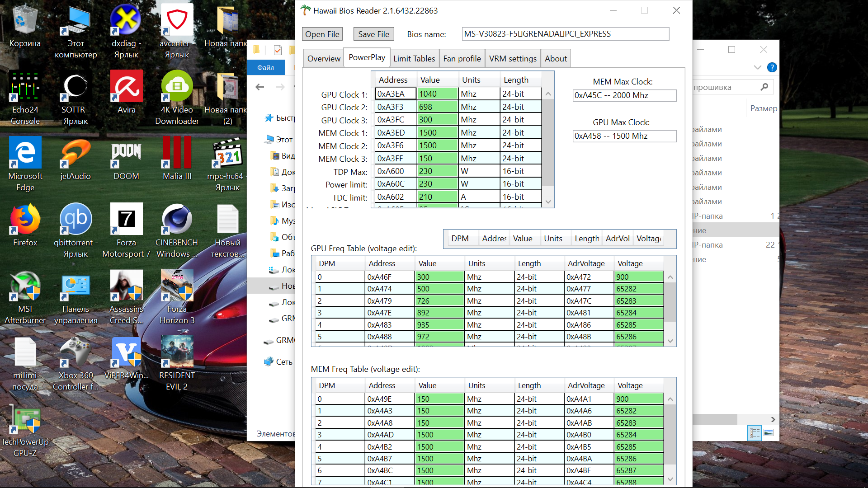Switch to the Fan profile tab
The height and width of the screenshot is (488, 868).
click(x=462, y=59)
